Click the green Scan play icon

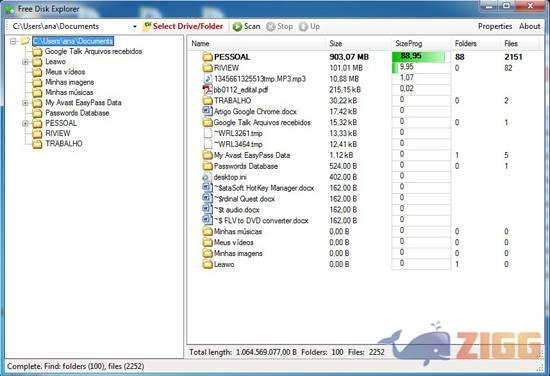237,27
